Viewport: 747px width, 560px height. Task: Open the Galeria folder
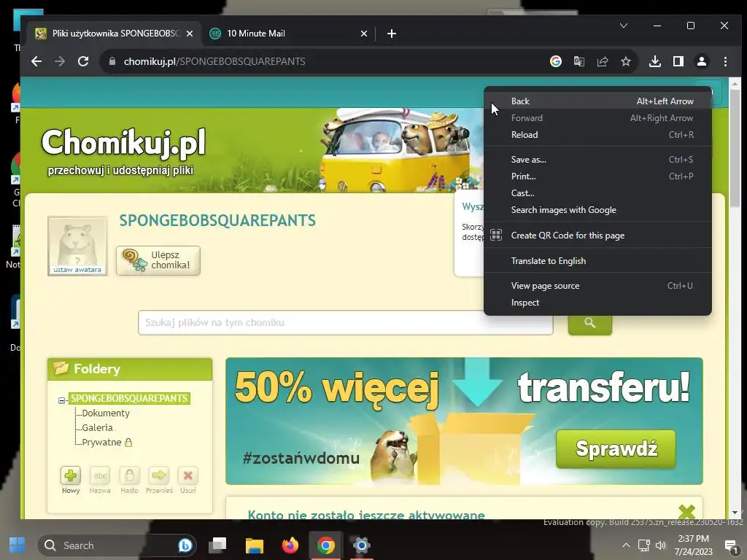[97, 427]
